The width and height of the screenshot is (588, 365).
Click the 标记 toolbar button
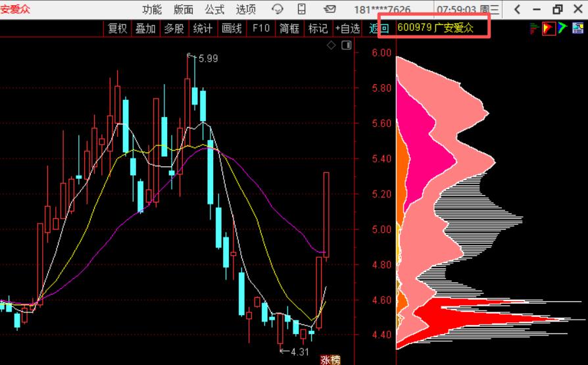click(x=318, y=28)
